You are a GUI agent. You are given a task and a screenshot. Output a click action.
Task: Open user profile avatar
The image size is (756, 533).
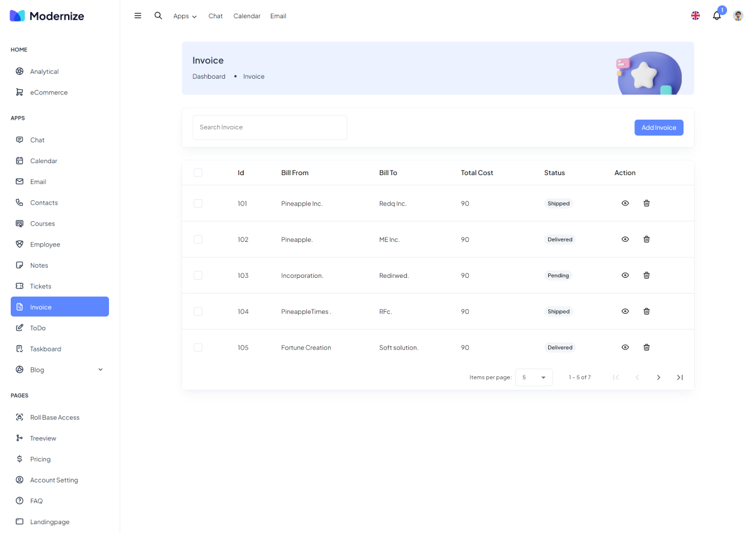pos(738,16)
